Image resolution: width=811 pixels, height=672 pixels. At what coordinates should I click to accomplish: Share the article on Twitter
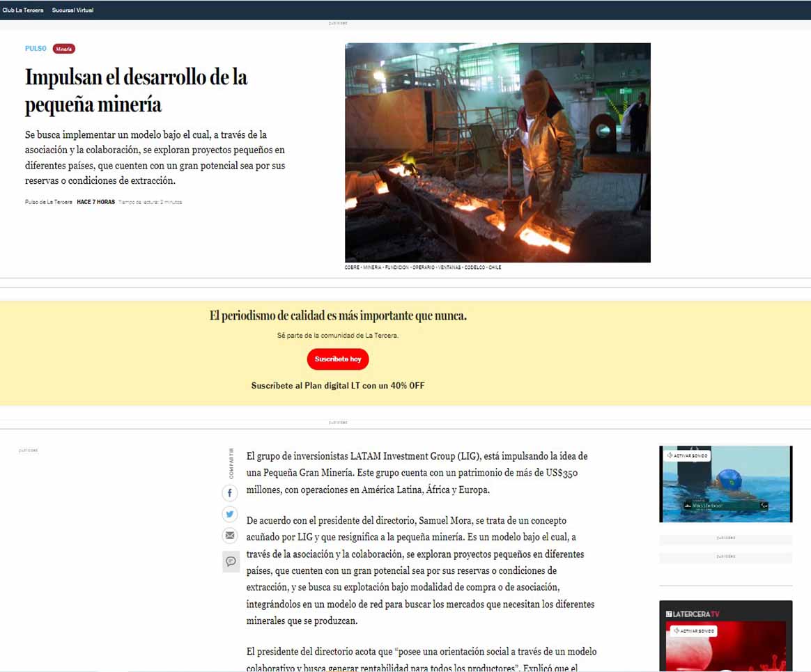click(x=230, y=515)
